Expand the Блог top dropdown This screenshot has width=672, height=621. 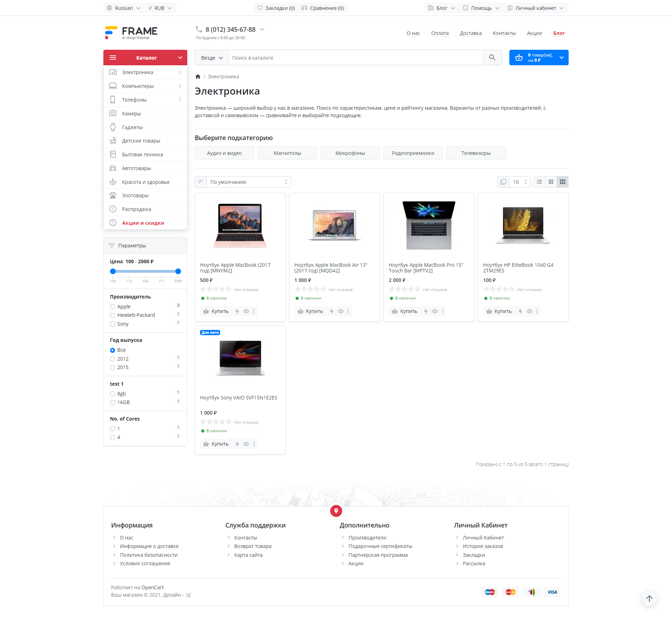pos(442,8)
